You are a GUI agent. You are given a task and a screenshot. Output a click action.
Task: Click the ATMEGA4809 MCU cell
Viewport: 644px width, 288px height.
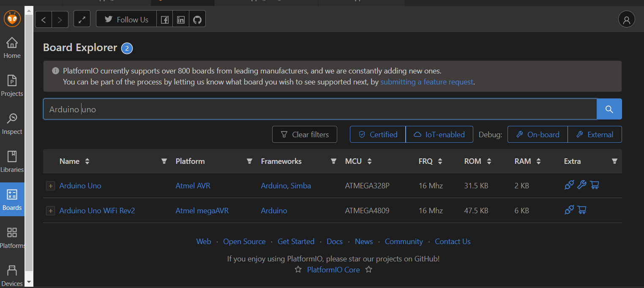[367, 211]
